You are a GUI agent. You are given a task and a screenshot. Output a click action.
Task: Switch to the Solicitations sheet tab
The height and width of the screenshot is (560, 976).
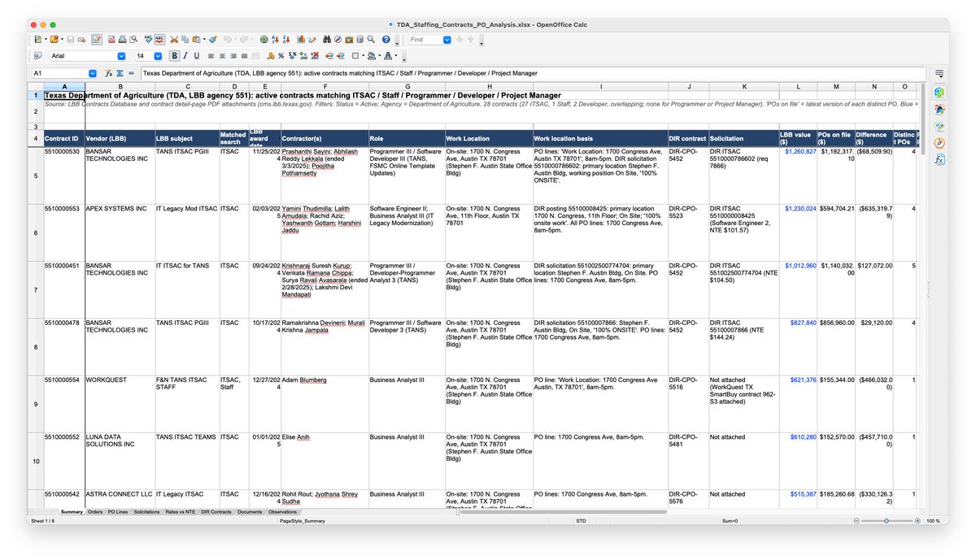point(146,512)
